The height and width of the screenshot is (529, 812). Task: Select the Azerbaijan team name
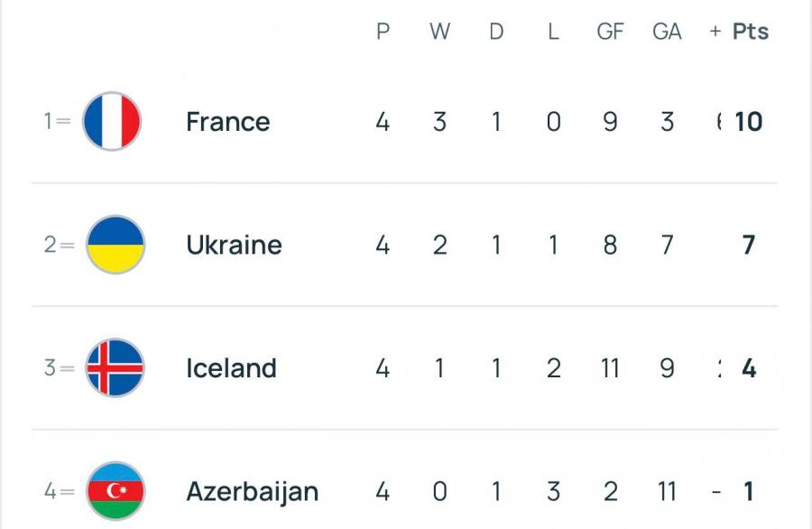(252, 492)
